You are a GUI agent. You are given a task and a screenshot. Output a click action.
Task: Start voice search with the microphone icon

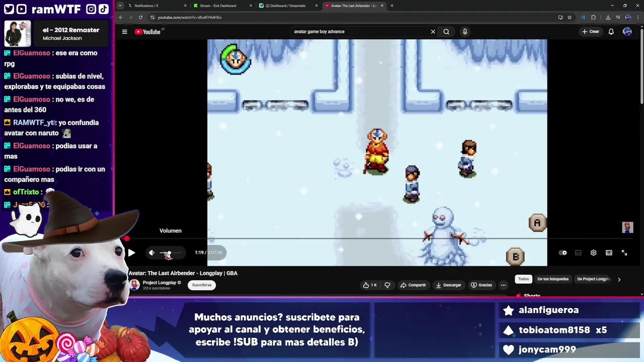click(465, 32)
